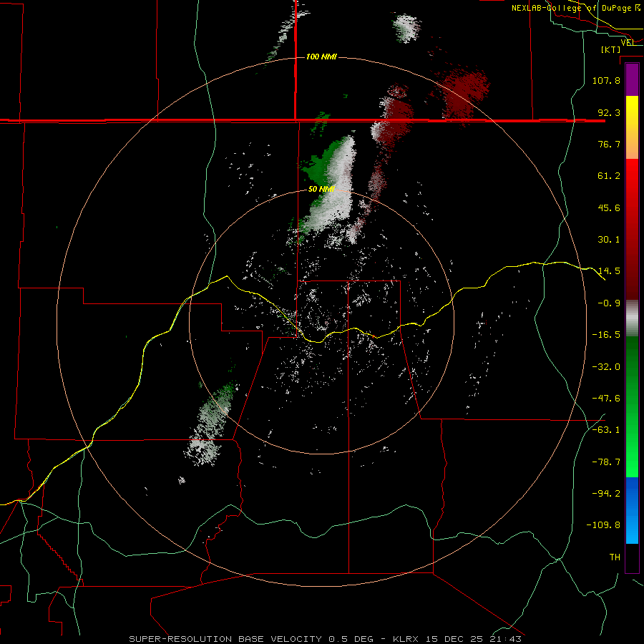Click the NEXLAB-College of DuPage watermark text
The height and width of the screenshot is (644, 644).
tap(575, 8)
